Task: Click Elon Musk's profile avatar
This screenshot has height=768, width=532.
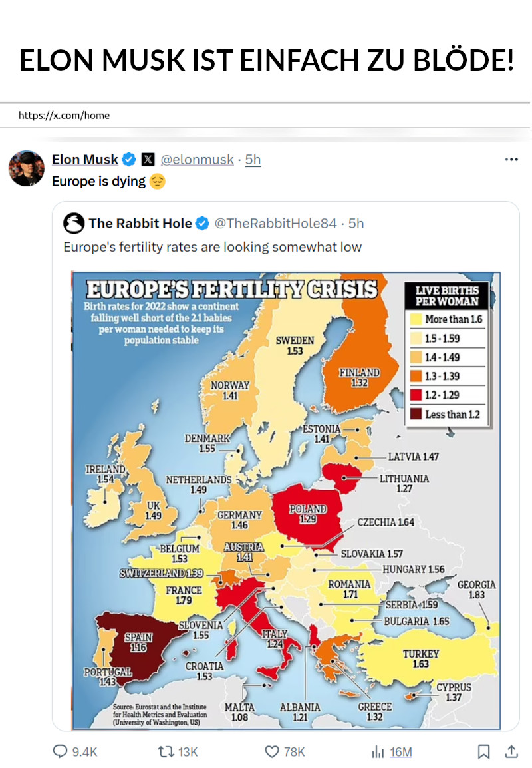Action: click(27, 168)
